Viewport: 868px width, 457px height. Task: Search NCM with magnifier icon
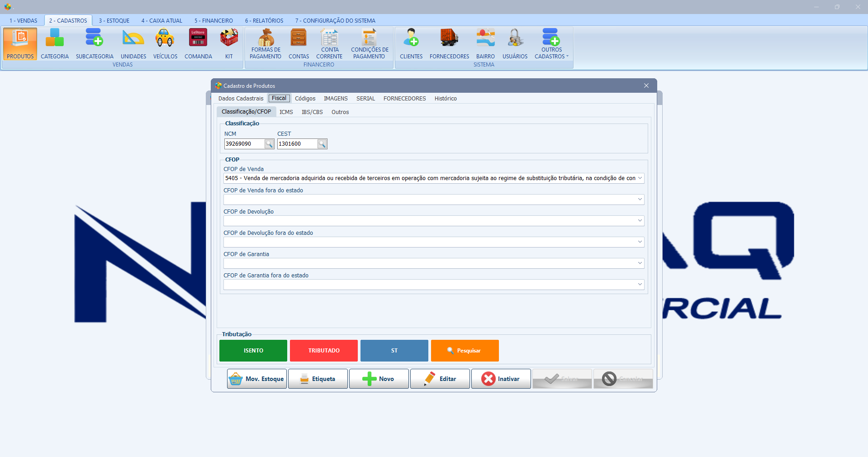point(269,144)
